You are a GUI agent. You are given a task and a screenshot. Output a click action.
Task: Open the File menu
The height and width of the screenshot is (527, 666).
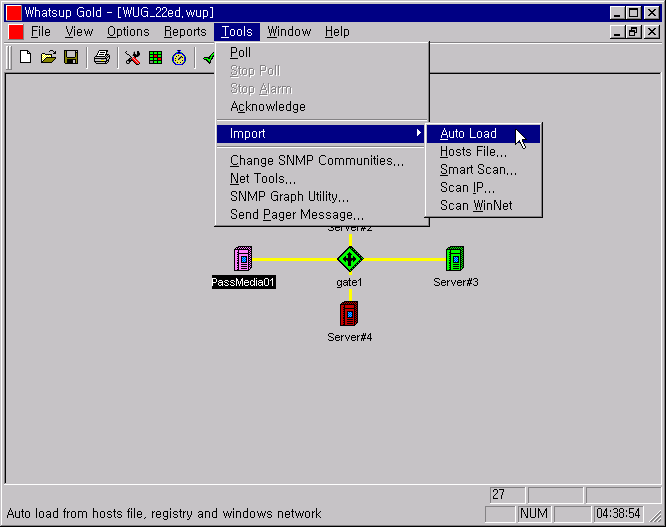point(41,32)
